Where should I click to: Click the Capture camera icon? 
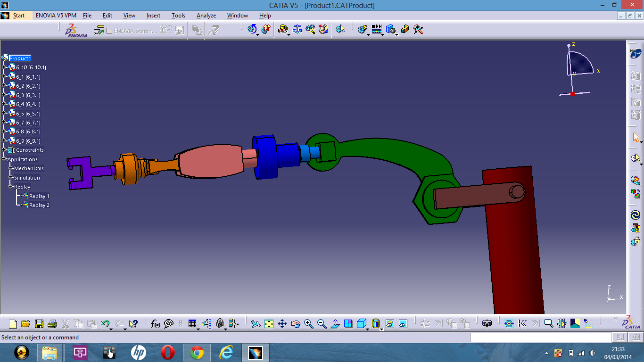point(487,323)
